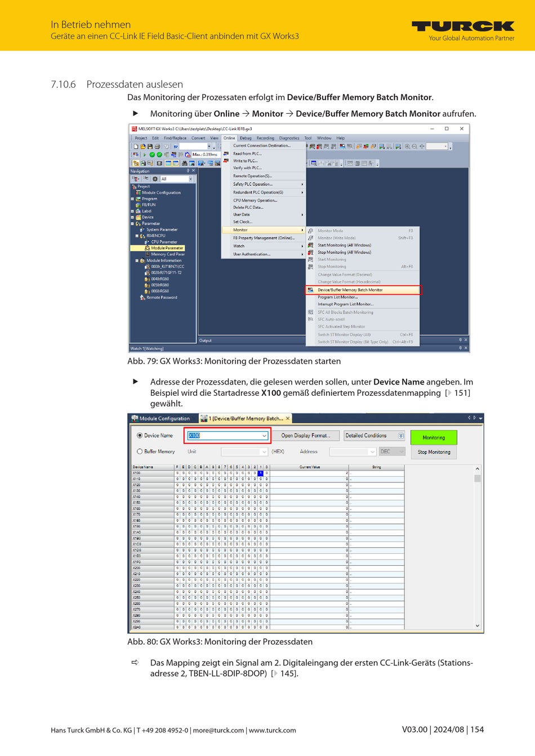
Task: Click the Device/Buffer Memory Batch Monitor icon
Action: (x=310, y=290)
